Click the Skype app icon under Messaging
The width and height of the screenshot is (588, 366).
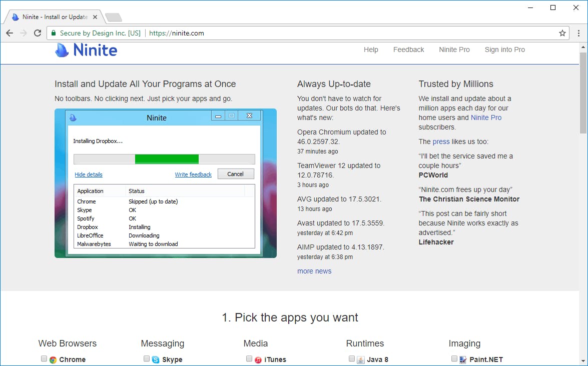pos(156,359)
